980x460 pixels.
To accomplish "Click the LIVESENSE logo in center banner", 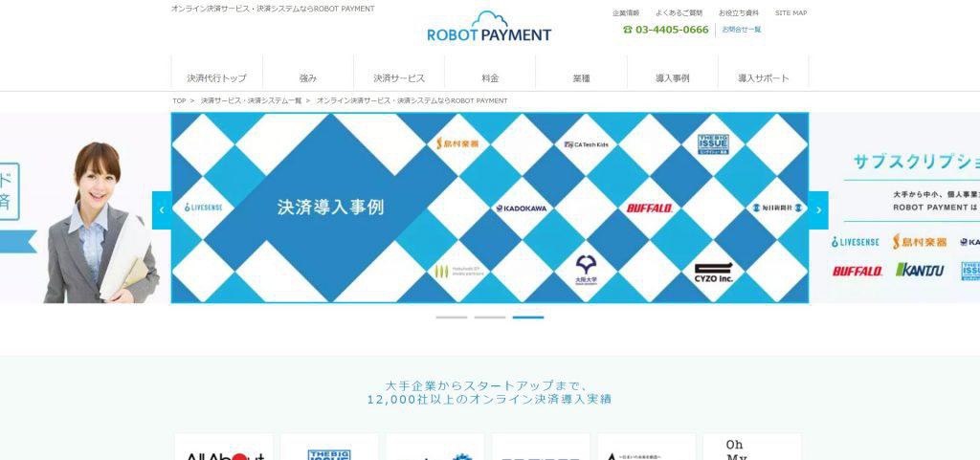I will (204, 208).
